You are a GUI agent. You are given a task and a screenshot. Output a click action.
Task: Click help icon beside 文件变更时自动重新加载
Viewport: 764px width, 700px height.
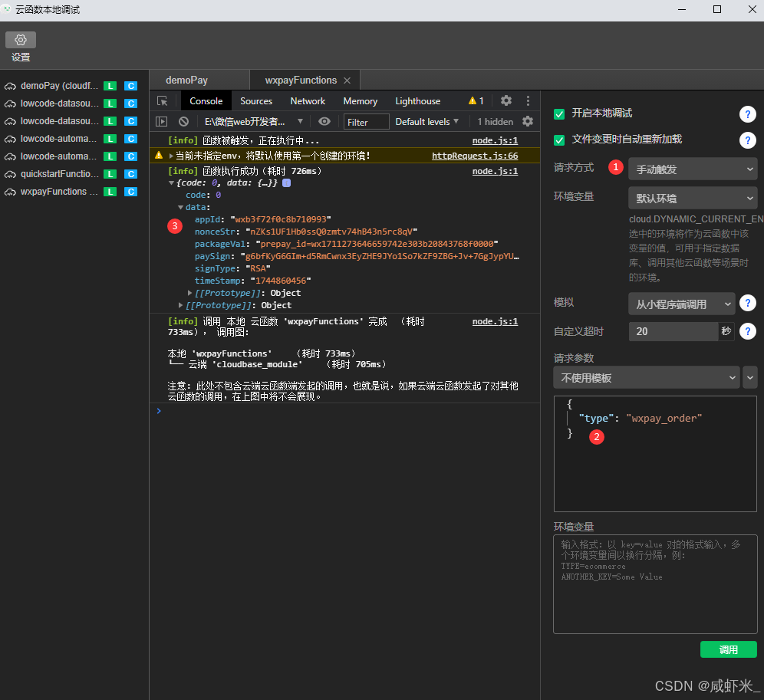point(747,140)
